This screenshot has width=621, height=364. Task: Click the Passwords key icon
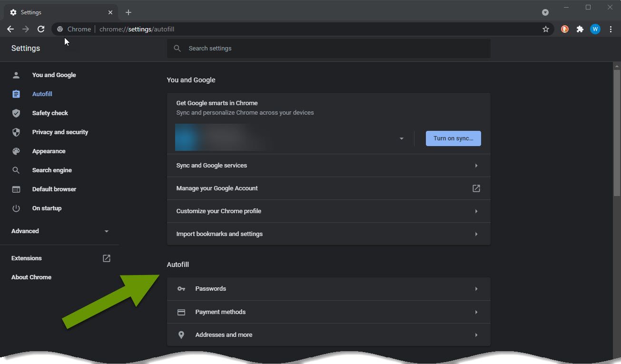181,289
